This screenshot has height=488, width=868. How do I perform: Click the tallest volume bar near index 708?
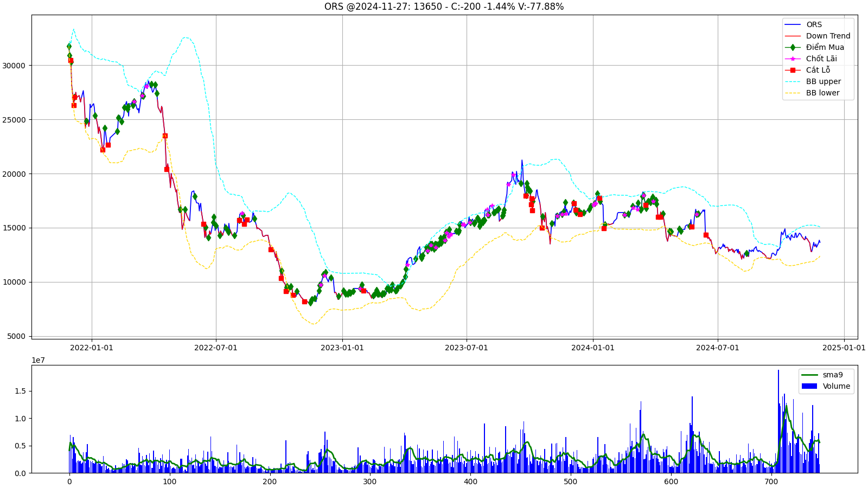tap(778, 421)
